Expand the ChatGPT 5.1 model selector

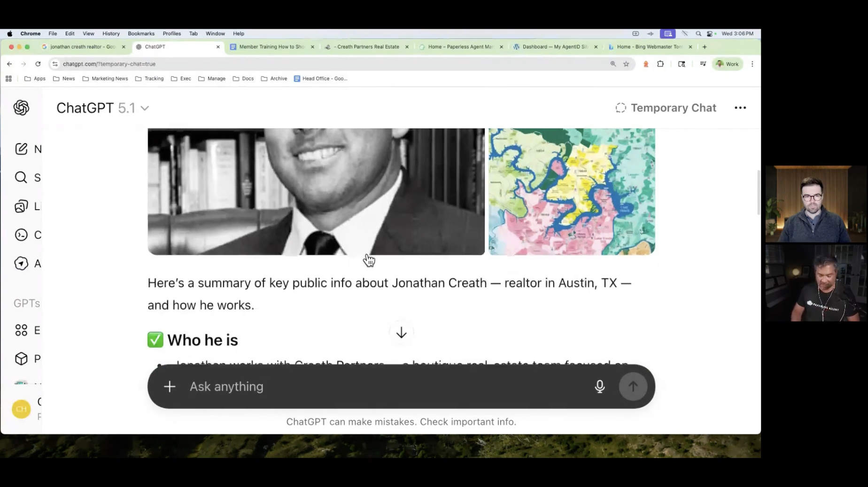pos(102,108)
